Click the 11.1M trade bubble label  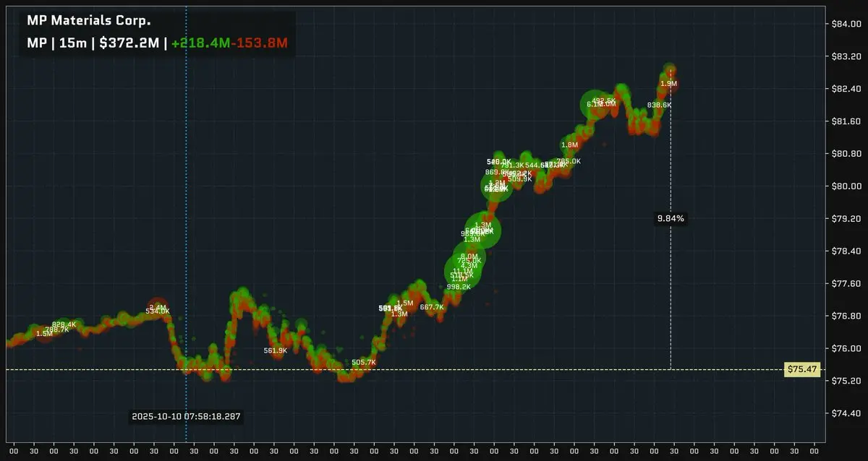(462, 271)
